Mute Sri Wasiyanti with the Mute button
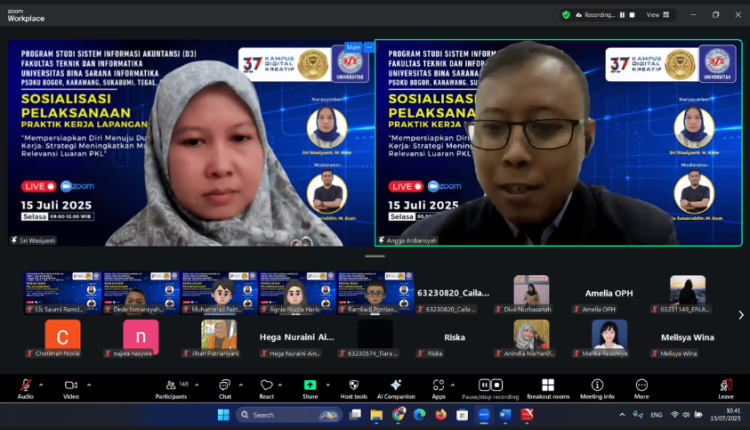Image resolution: width=750 pixels, height=430 pixels. (x=353, y=47)
